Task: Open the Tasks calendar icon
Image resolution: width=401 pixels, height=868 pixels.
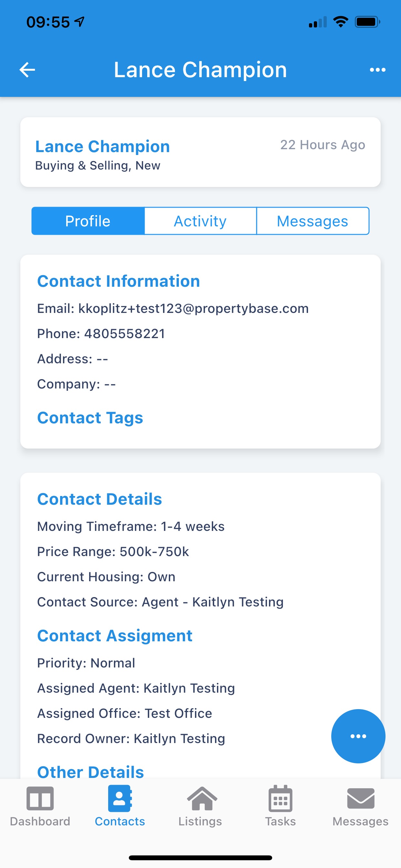Action: click(x=280, y=798)
